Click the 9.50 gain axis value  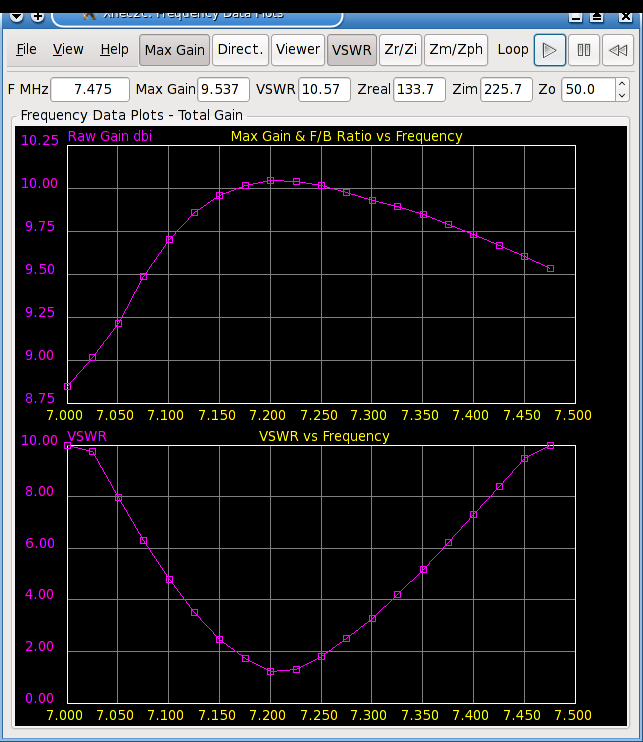click(40, 269)
